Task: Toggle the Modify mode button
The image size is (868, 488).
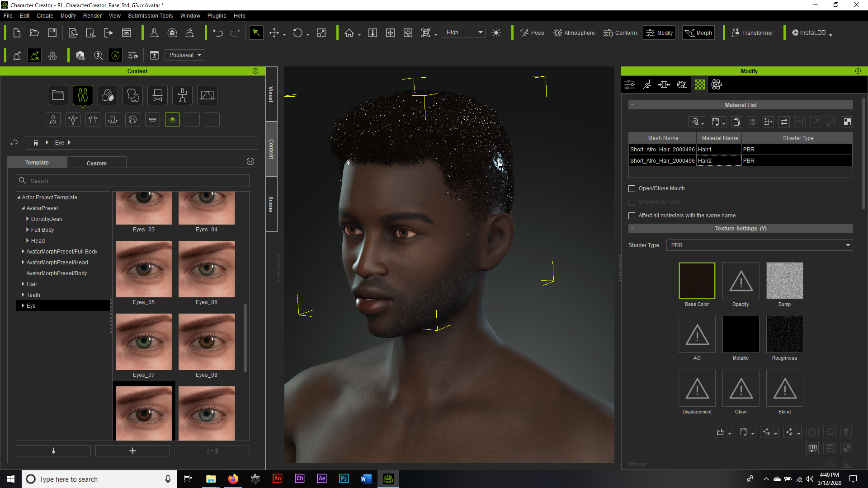Action: click(x=659, y=33)
